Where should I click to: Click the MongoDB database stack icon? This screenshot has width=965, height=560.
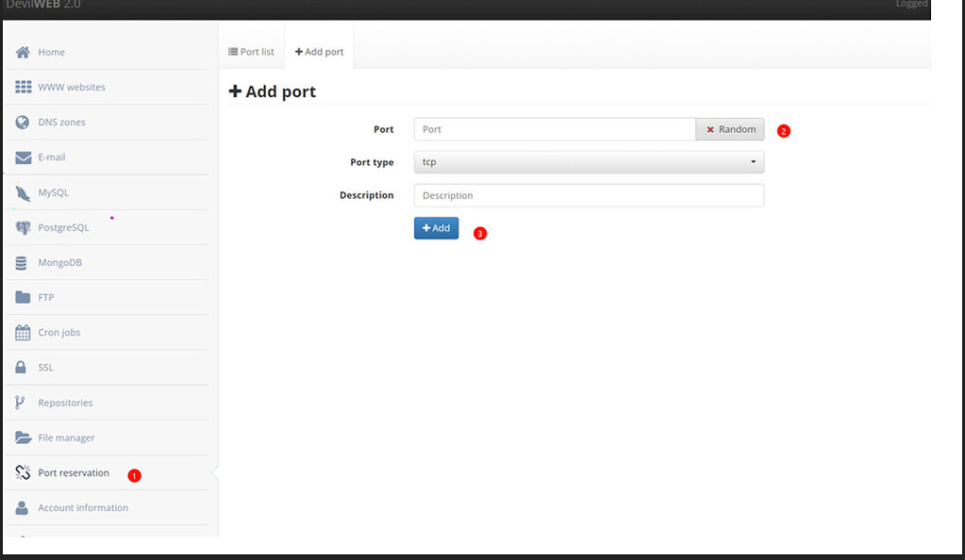point(21,263)
